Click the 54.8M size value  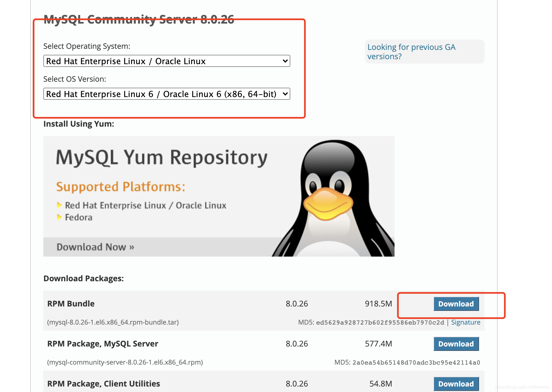[381, 384]
